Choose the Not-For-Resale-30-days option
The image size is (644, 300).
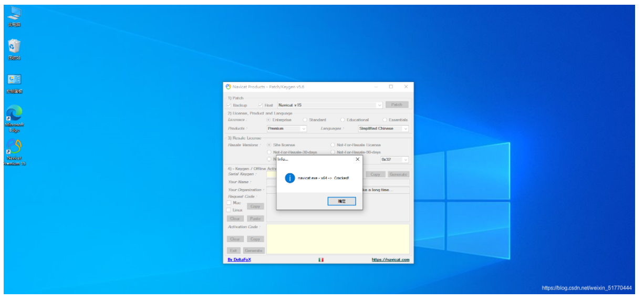point(269,152)
